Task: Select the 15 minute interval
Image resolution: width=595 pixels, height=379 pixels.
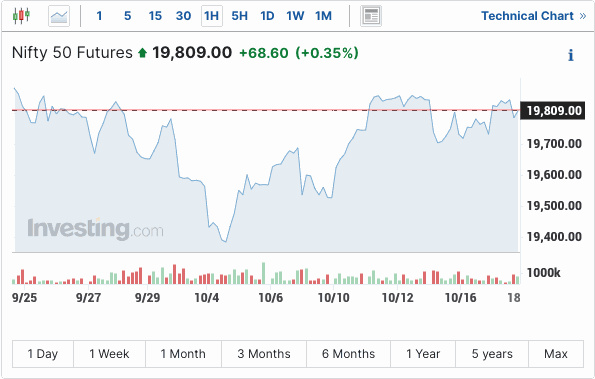Action: (155, 16)
